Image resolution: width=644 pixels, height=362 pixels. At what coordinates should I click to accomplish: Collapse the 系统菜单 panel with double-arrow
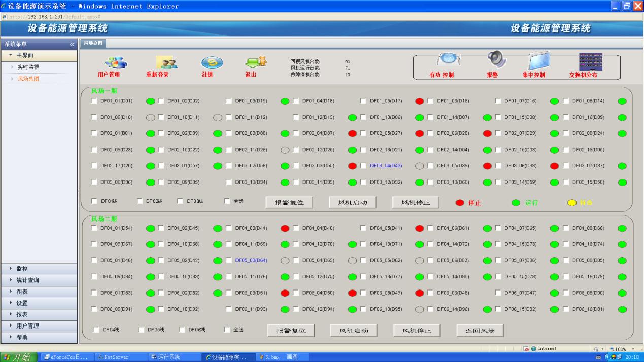[72, 45]
